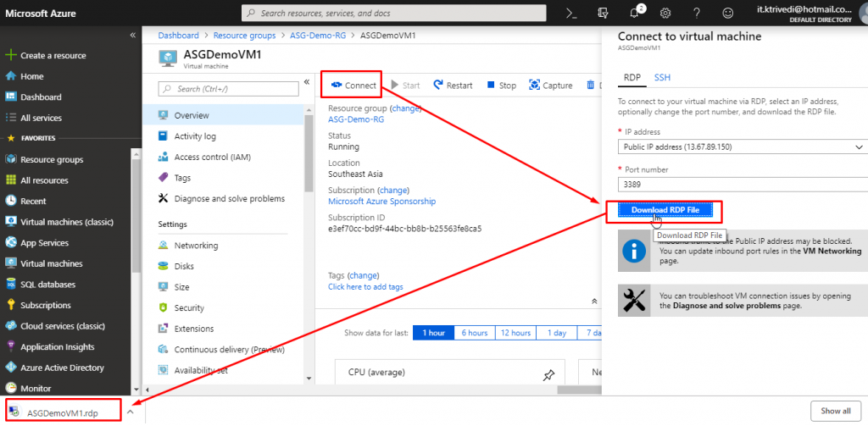Open Cloud Shell from the top bar
Viewport: 868px width, 426px height.
[571, 13]
